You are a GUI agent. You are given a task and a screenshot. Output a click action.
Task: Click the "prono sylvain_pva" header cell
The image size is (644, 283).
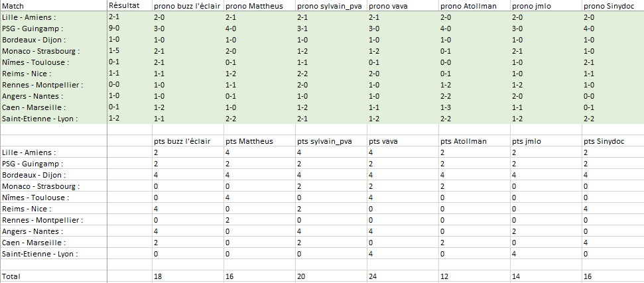329,6
